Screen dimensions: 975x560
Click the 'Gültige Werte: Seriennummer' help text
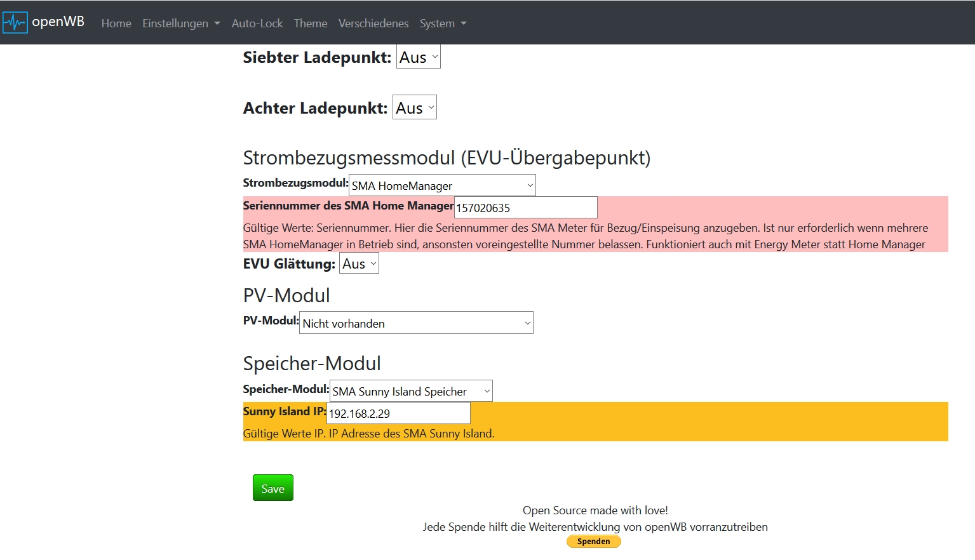586,236
